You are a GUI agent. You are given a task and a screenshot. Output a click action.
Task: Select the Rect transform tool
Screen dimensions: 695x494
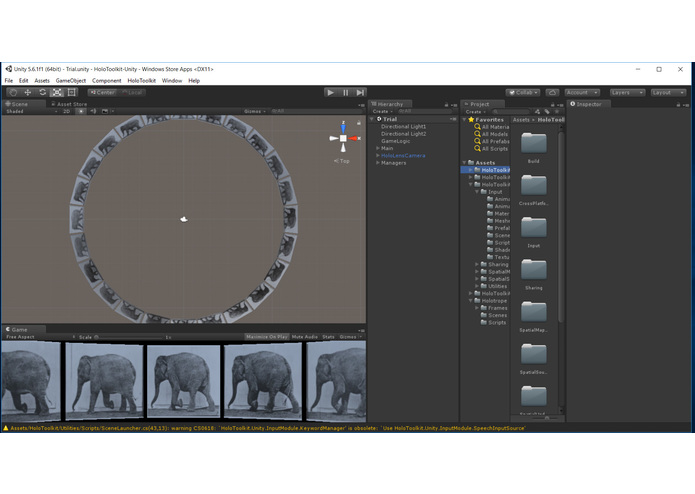point(72,92)
